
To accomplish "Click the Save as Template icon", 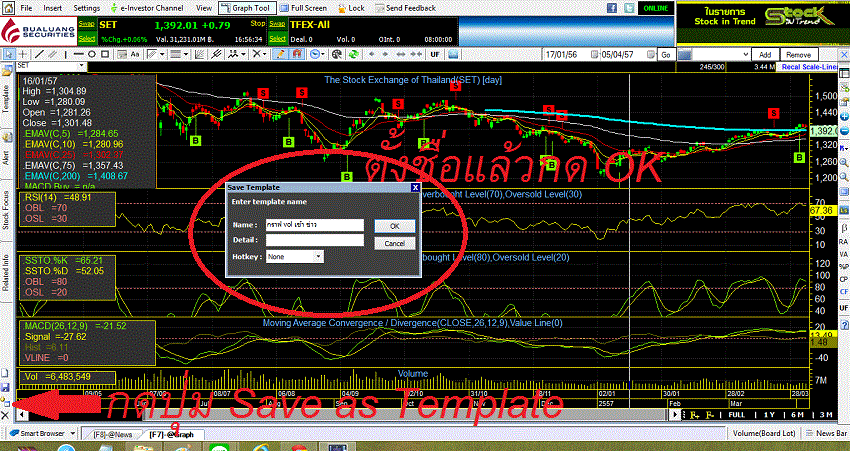I will tap(5, 403).
